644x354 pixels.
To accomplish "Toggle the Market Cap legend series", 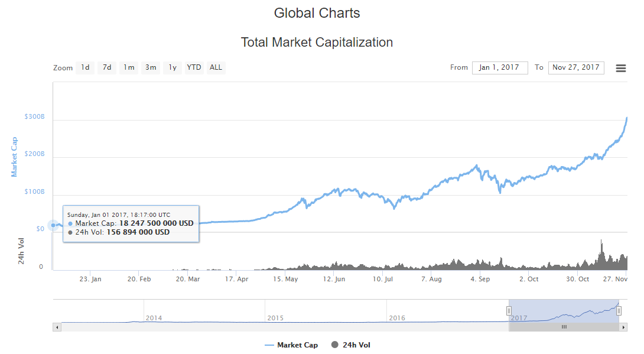I will (x=291, y=345).
